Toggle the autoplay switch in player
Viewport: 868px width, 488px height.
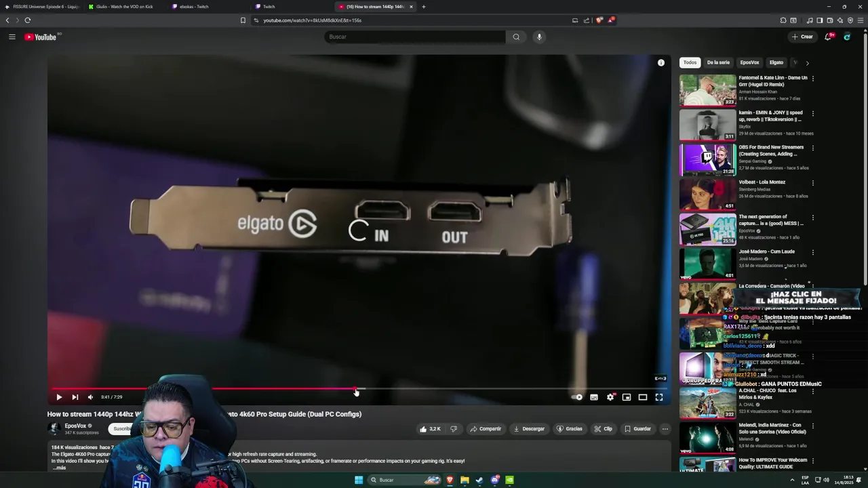click(577, 397)
